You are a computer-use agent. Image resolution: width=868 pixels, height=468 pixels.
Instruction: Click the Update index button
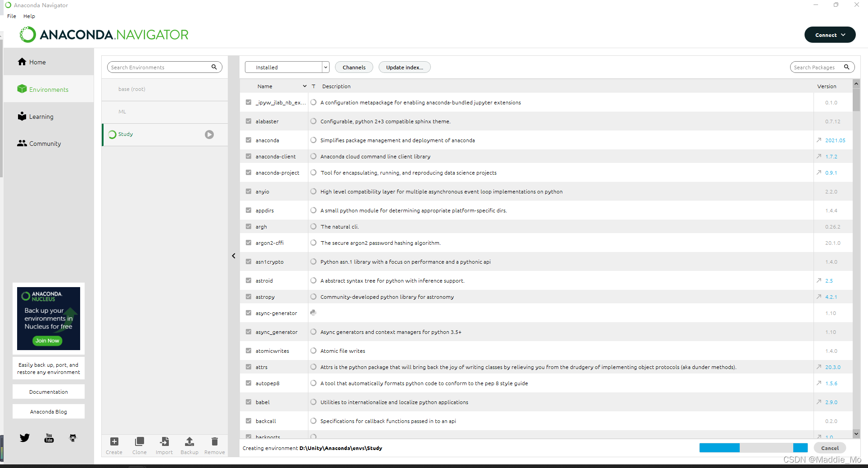(404, 67)
